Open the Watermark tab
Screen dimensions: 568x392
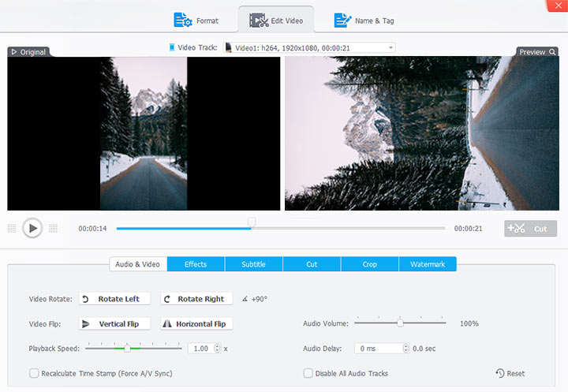coord(428,264)
